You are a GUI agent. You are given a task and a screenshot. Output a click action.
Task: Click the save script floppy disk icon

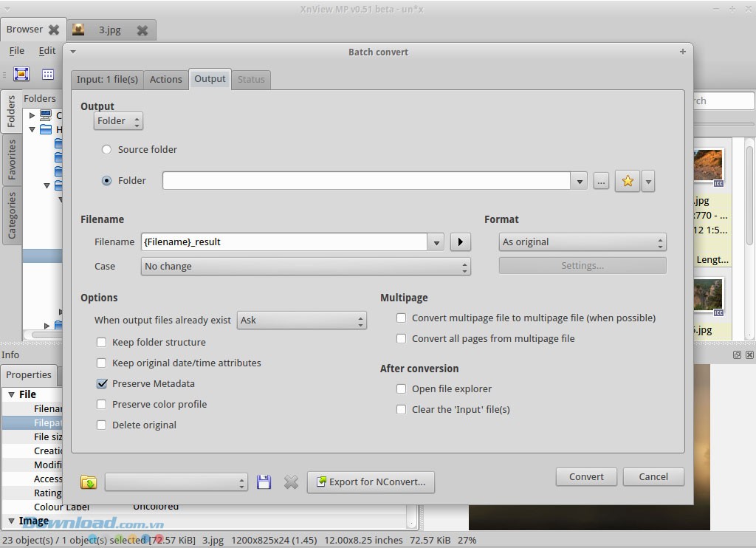pyautogui.click(x=264, y=482)
